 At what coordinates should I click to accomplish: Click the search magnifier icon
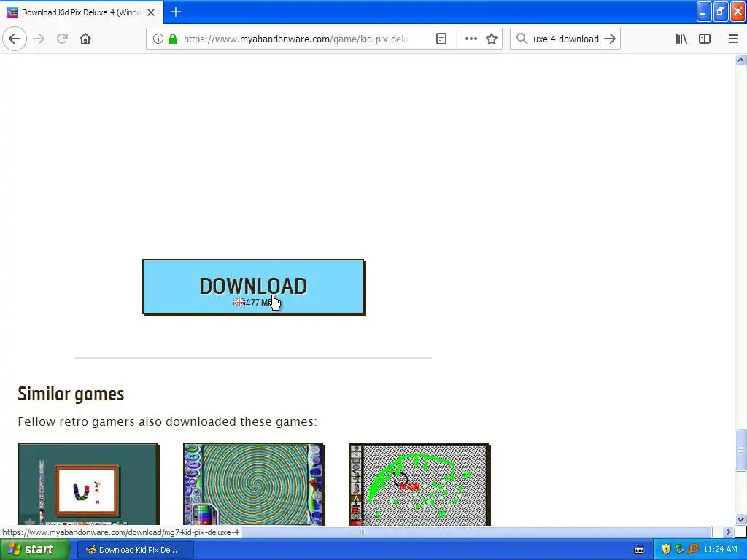pyautogui.click(x=522, y=39)
